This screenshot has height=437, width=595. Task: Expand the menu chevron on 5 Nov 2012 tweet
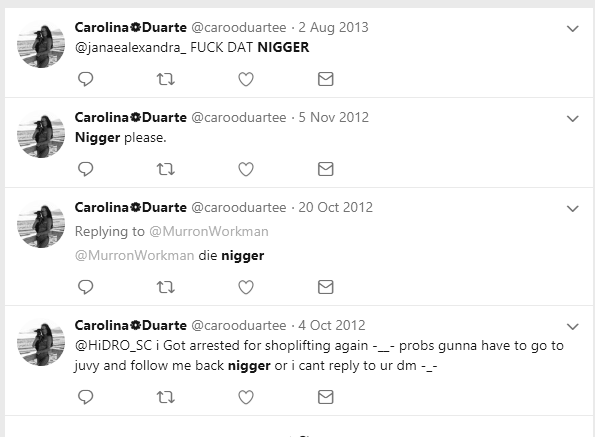click(x=573, y=118)
